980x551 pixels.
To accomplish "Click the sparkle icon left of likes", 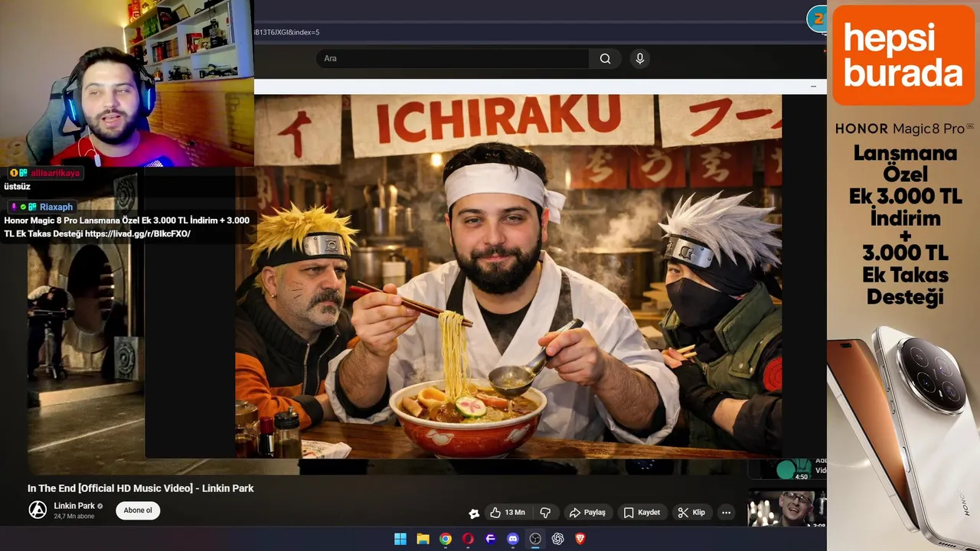I will (x=474, y=513).
